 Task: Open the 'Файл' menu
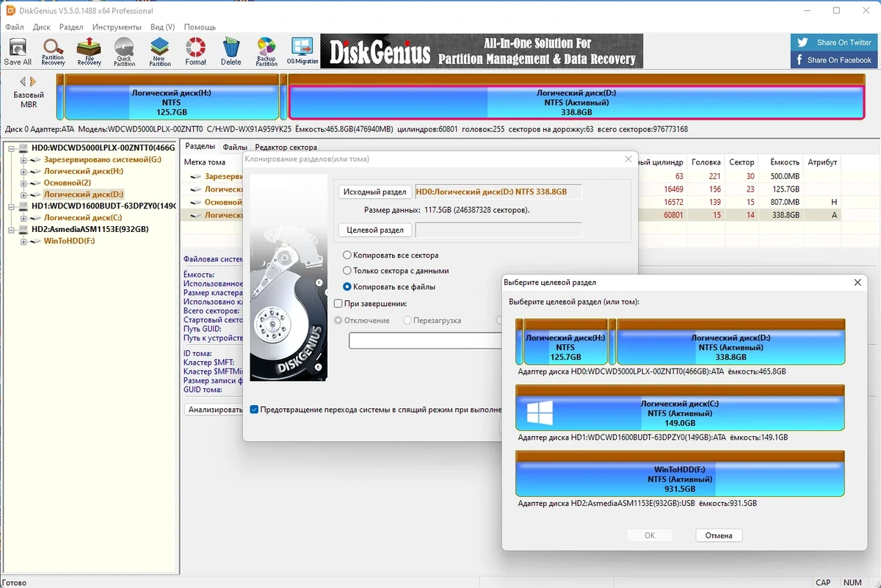[x=15, y=27]
